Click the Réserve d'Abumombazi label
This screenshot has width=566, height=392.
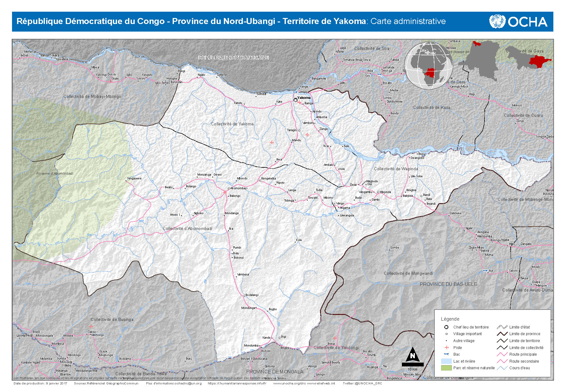coord(55,173)
